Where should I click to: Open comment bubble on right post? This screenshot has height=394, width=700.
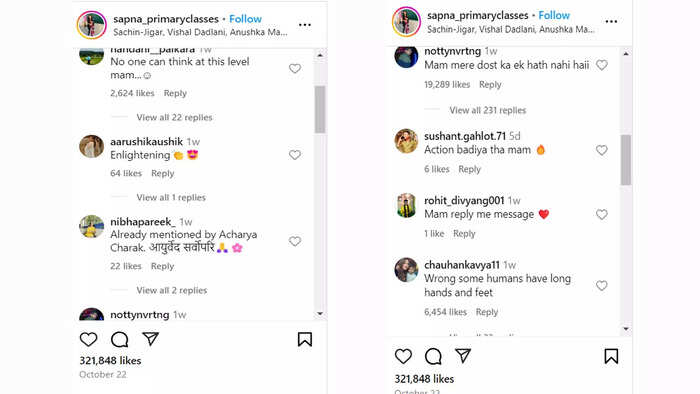click(x=433, y=356)
